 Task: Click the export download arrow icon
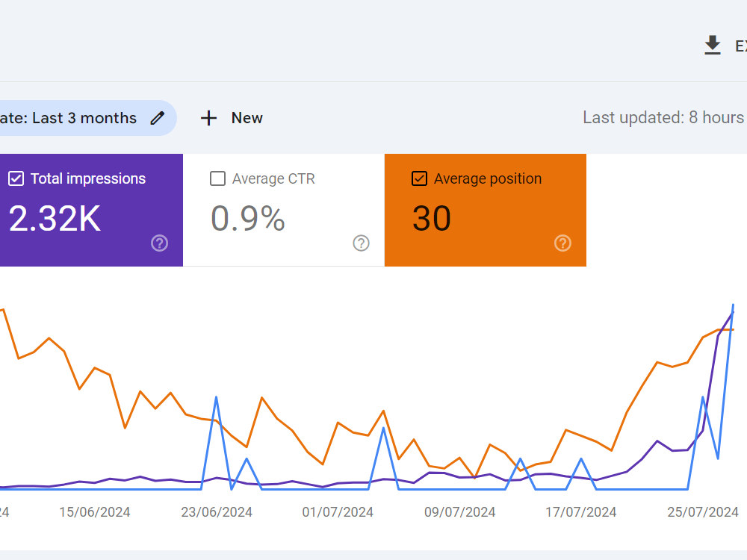pyautogui.click(x=712, y=46)
